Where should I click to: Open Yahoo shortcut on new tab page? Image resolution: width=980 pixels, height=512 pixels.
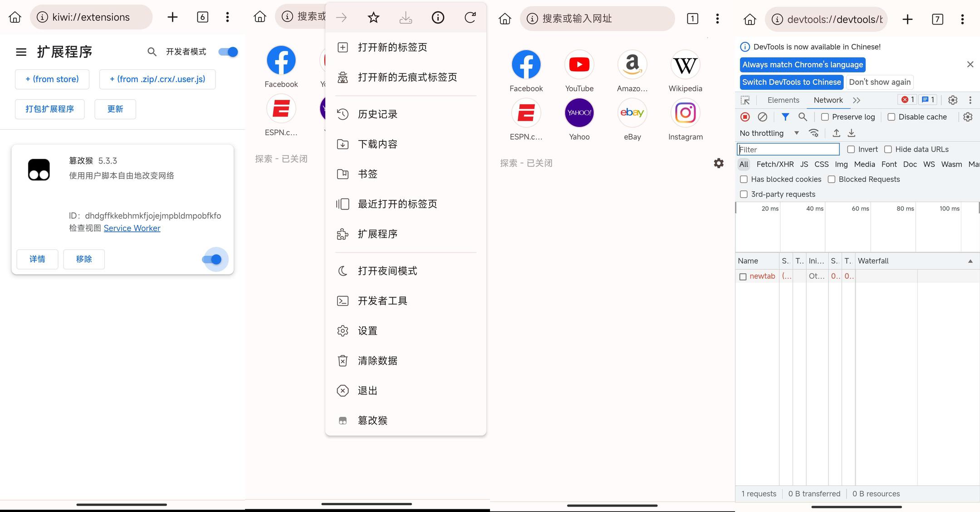pos(579,120)
